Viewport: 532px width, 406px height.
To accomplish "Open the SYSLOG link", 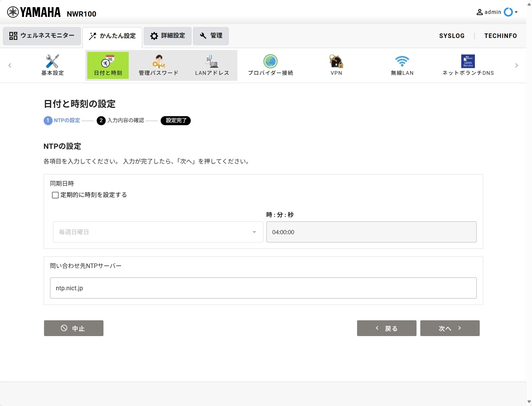I will tap(451, 36).
